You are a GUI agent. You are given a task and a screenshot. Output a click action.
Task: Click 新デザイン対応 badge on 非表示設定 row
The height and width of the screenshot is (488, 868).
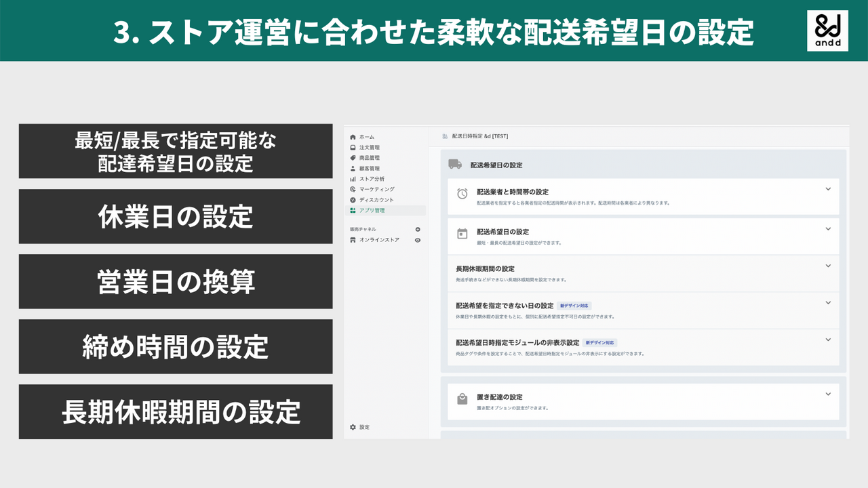[x=599, y=343]
